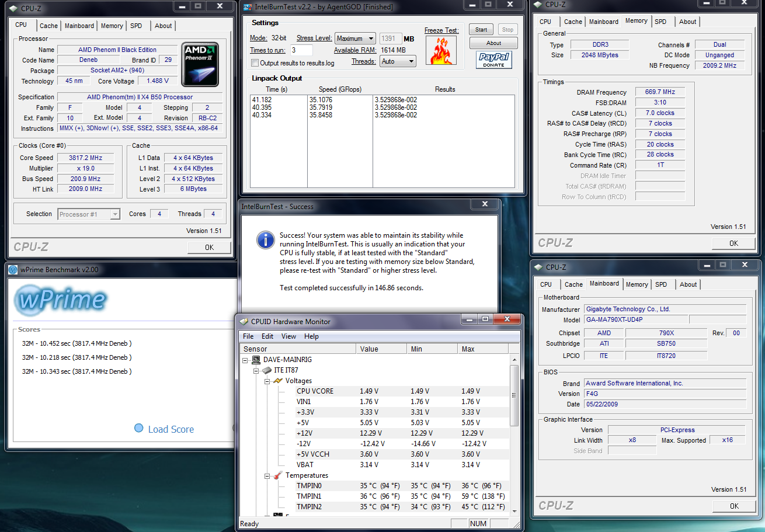Image resolution: width=765 pixels, height=532 pixels.
Task: Switch to About tab in CPU-Z Mainboard window
Action: (688, 284)
